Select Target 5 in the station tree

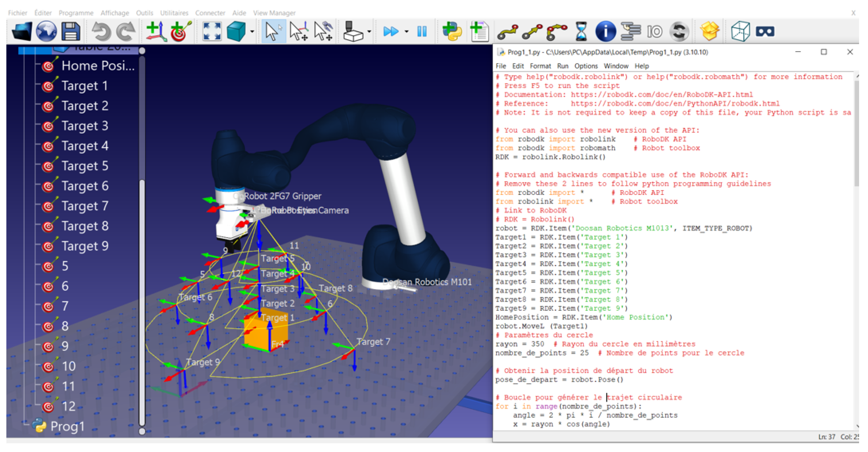[x=84, y=166]
